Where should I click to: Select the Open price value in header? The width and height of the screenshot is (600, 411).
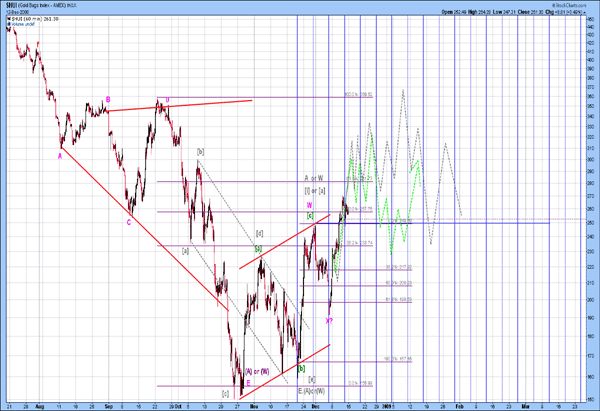click(460, 12)
